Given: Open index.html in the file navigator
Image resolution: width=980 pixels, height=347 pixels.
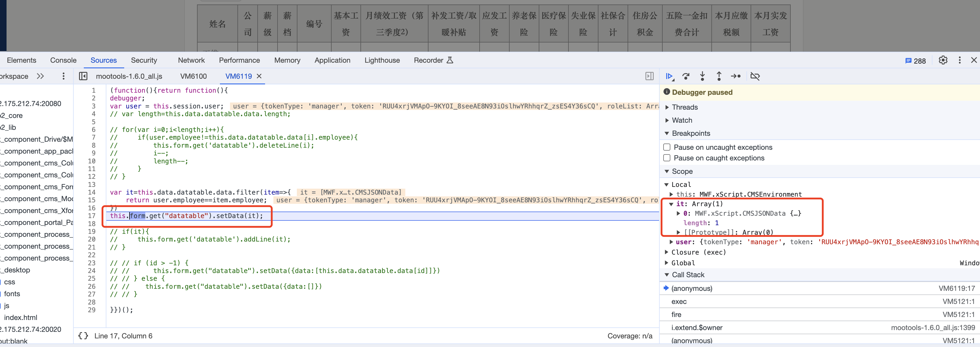Looking at the screenshot, I should tap(21, 317).
